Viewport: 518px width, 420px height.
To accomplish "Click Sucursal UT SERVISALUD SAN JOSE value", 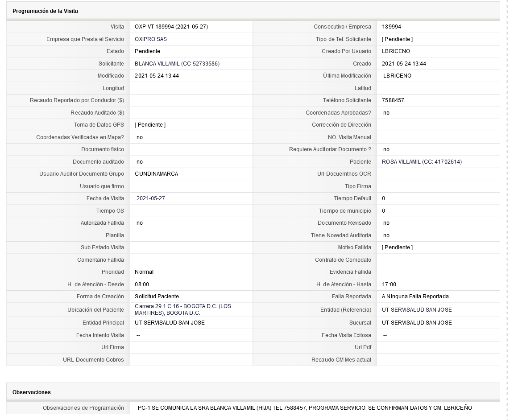I will pos(417,323).
